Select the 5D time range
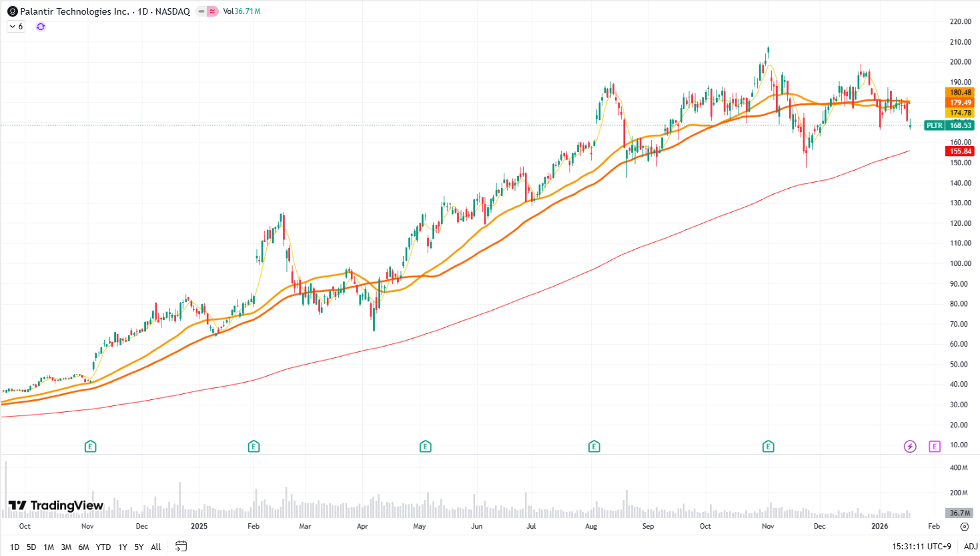The width and height of the screenshot is (980, 556). pos(31,547)
